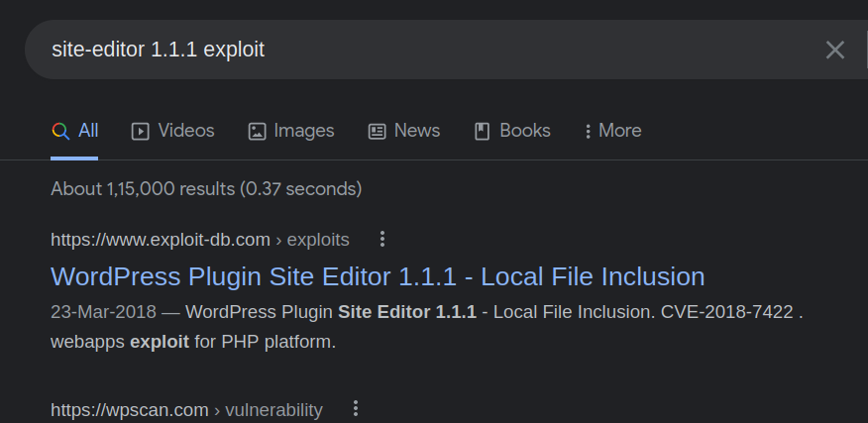Click the https://www.exploit-db.com URL
The image size is (868, 423).
click(x=161, y=240)
